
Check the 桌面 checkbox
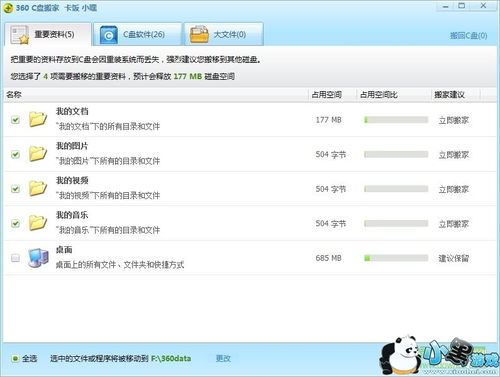pos(15,258)
